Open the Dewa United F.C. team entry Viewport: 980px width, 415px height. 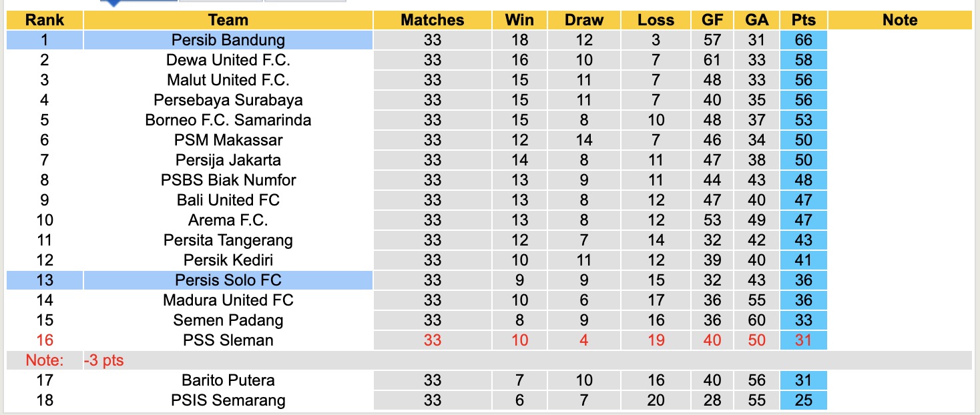click(228, 60)
